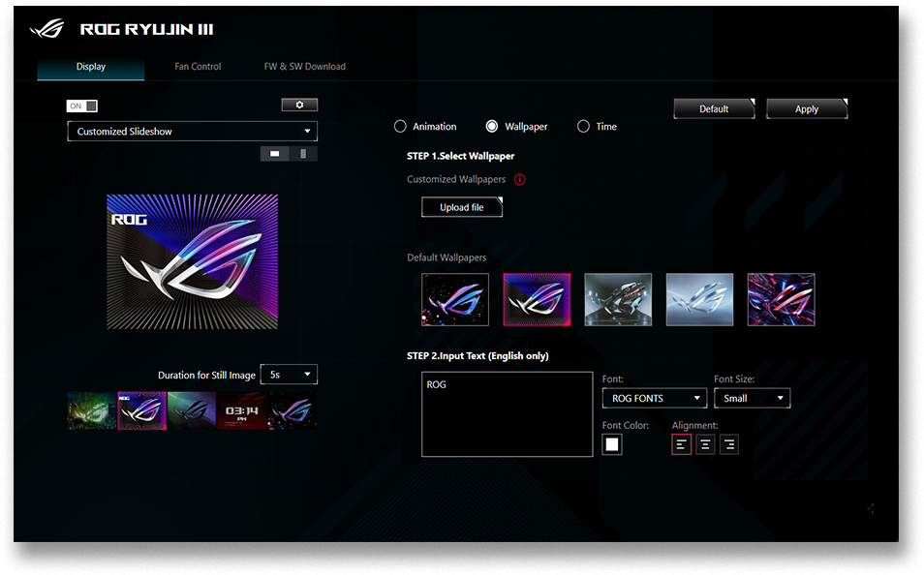The image size is (924, 575).
Task: Select horizontal screen orientation icon
Action: (x=275, y=154)
